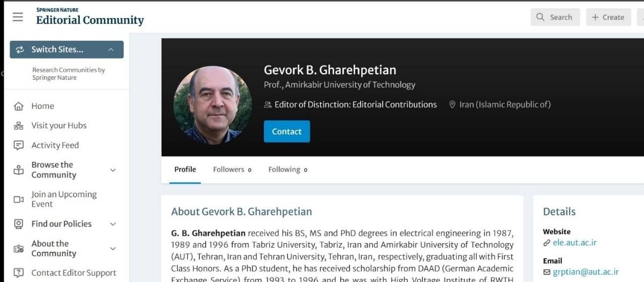The image size is (644, 282).
Task: Expand the Browse the Community chevron
Action: 113,170
